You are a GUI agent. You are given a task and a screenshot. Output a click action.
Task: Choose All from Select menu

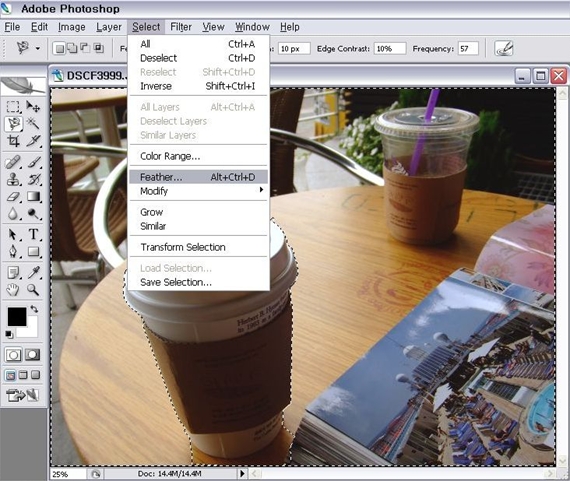pyautogui.click(x=198, y=44)
